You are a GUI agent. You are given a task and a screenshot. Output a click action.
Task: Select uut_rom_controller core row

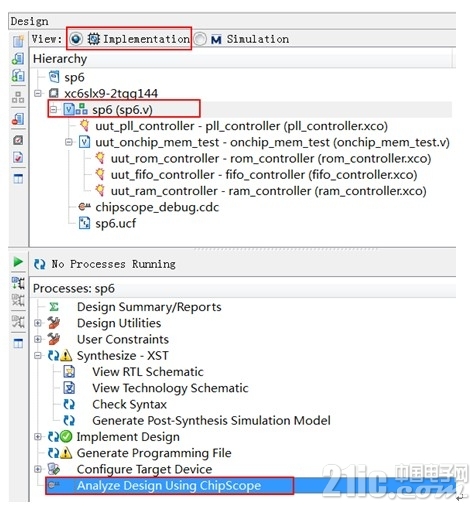click(271, 158)
